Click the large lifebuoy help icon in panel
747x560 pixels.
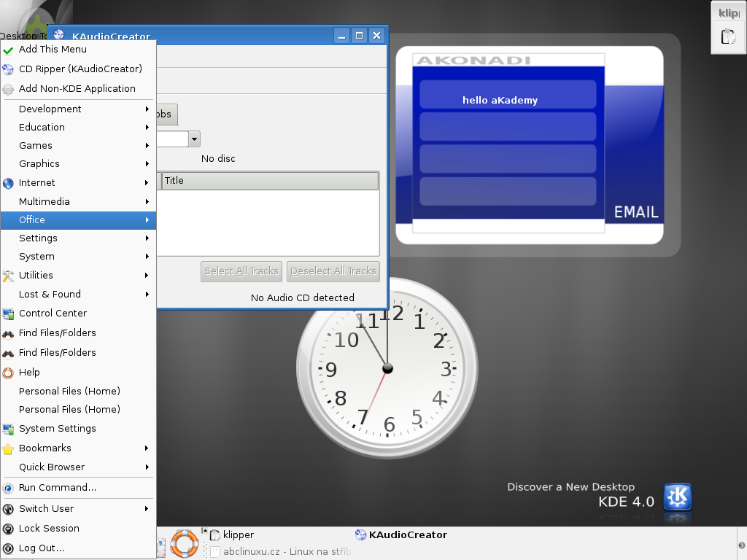[185, 542]
